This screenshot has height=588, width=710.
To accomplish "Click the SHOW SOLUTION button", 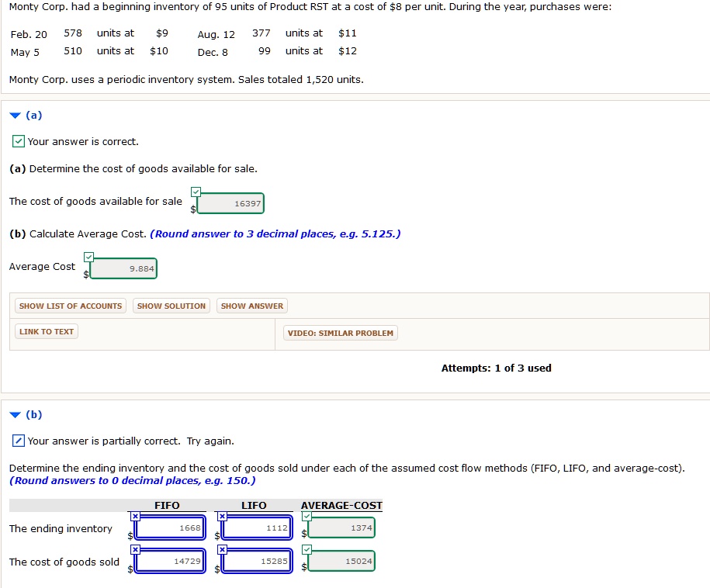I will (x=171, y=305).
